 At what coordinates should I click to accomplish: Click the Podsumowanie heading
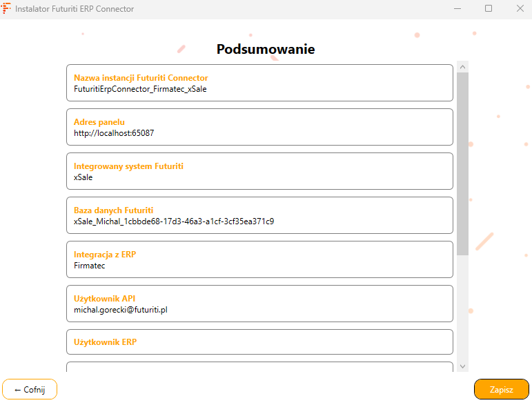pyautogui.click(x=266, y=49)
